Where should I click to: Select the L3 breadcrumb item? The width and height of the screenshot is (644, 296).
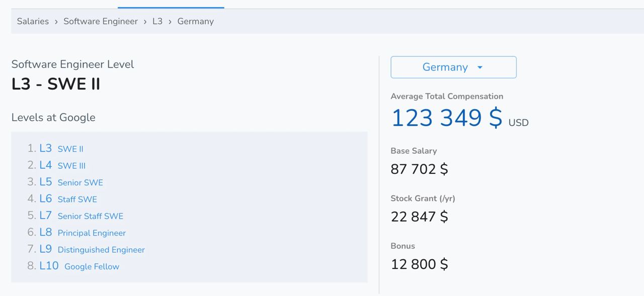pyautogui.click(x=157, y=21)
